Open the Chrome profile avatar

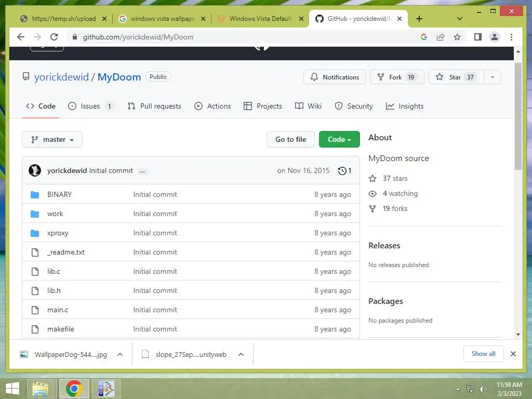point(495,37)
